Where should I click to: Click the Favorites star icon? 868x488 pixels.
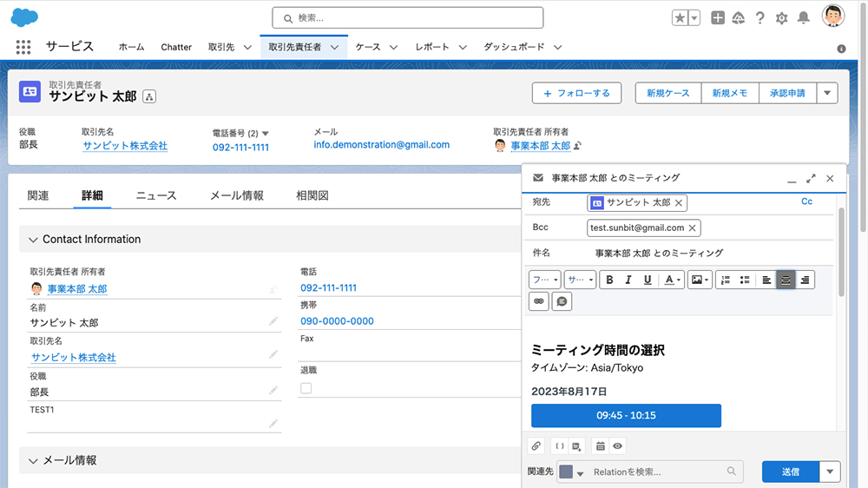click(680, 17)
